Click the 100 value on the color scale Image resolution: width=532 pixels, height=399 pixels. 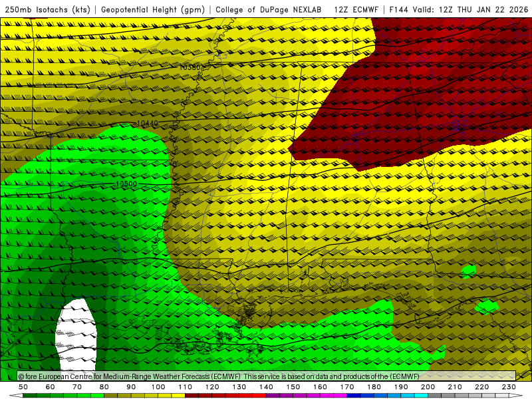pos(158,387)
